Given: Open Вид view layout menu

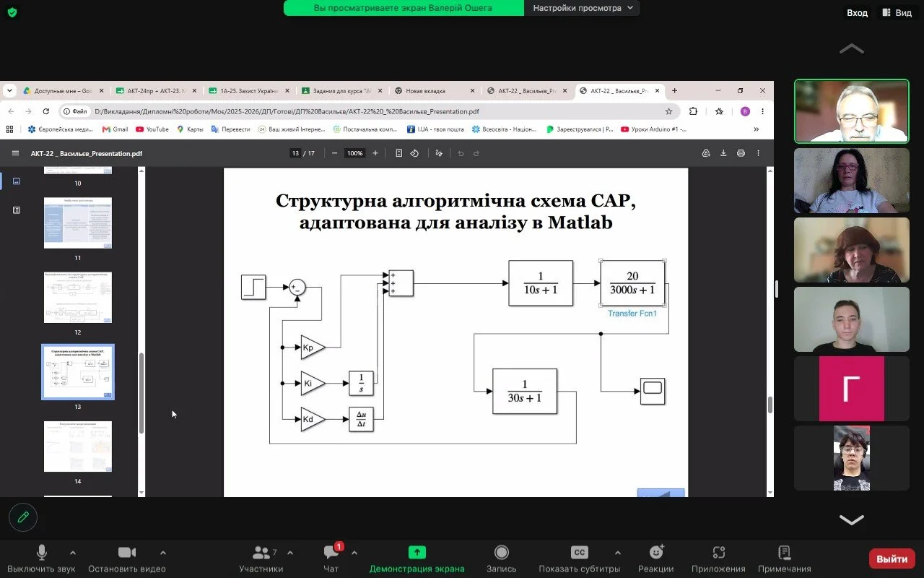Looking at the screenshot, I should point(897,12).
